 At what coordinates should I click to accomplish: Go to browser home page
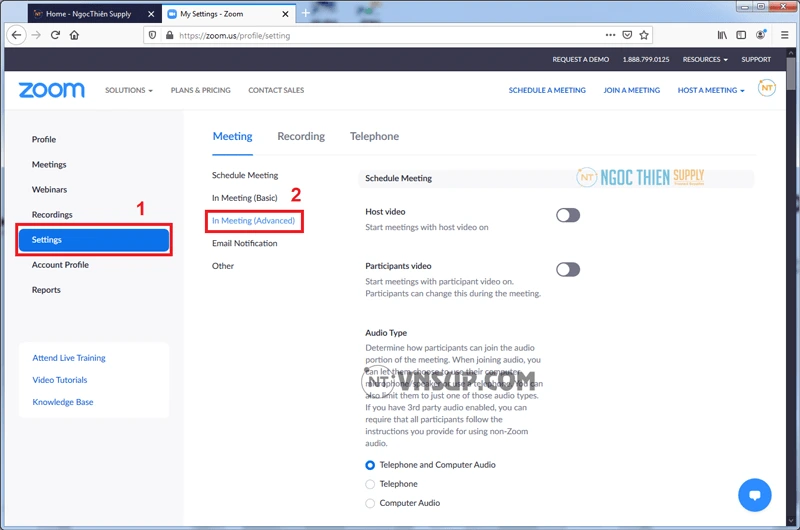click(x=75, y=34)
